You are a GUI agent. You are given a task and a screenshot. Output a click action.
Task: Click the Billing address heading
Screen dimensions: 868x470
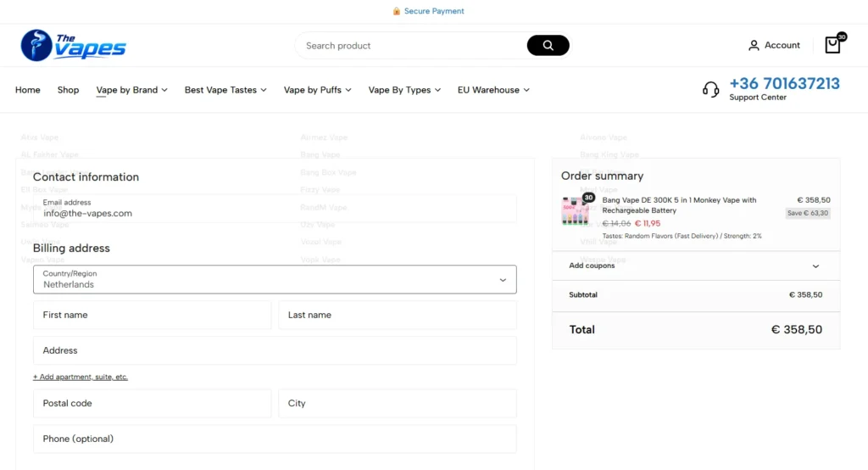pos(71,248)
